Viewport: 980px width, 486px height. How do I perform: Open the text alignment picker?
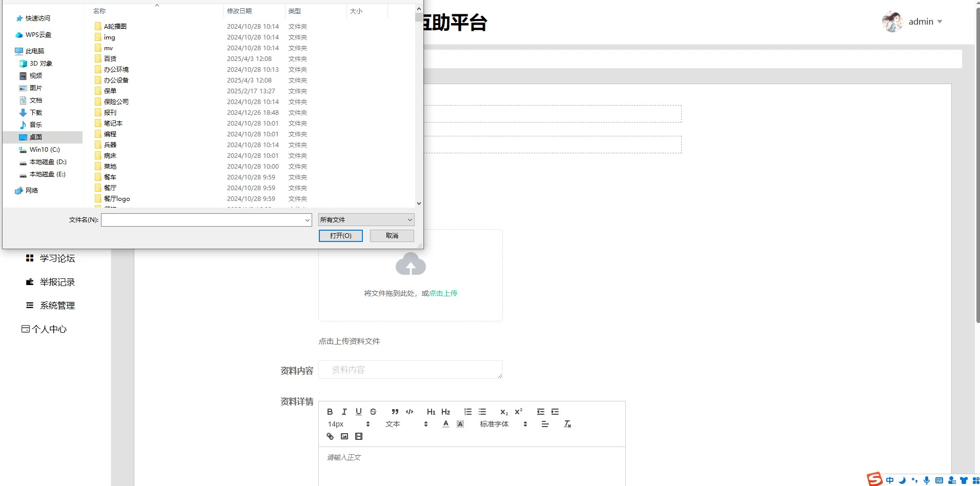545,424
